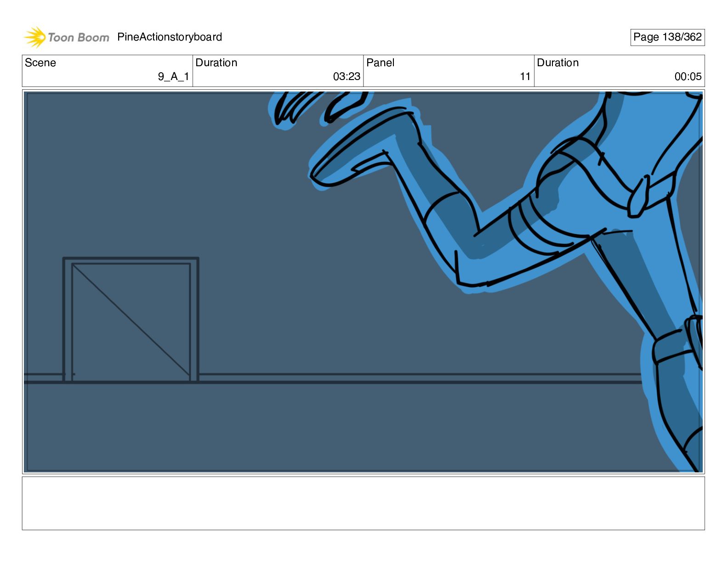Select the panel number 11

(x=525, y=77)
